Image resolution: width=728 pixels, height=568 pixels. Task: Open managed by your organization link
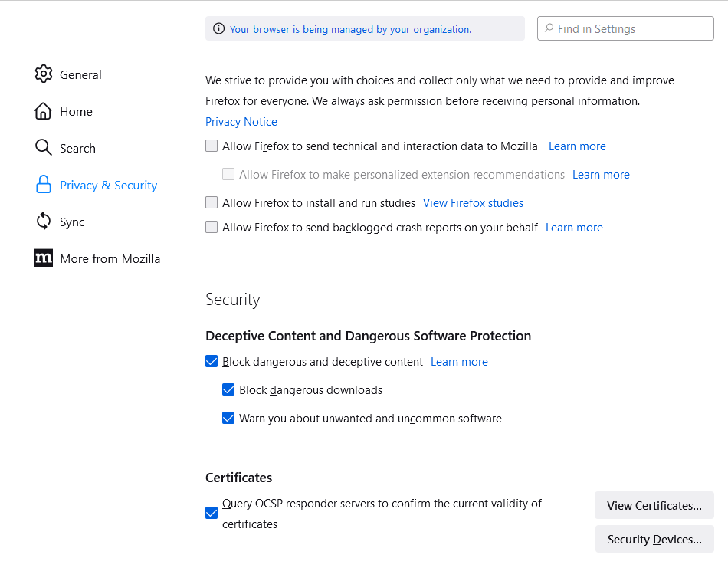(350, 29)
